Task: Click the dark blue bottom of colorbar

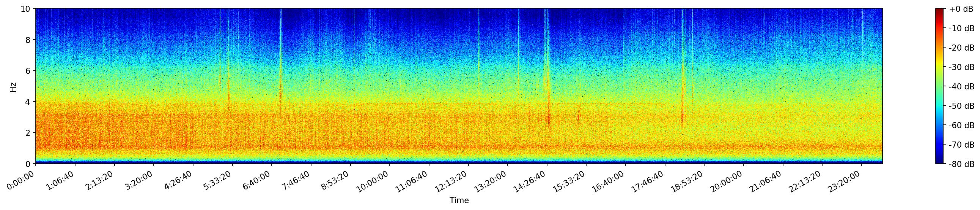Action: 940,162
